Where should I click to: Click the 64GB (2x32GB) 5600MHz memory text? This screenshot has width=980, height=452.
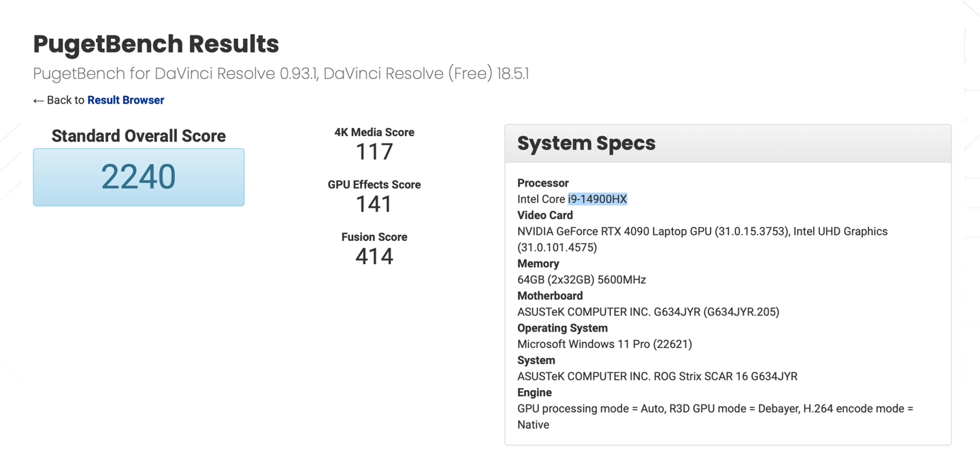[x=581, y=280]
